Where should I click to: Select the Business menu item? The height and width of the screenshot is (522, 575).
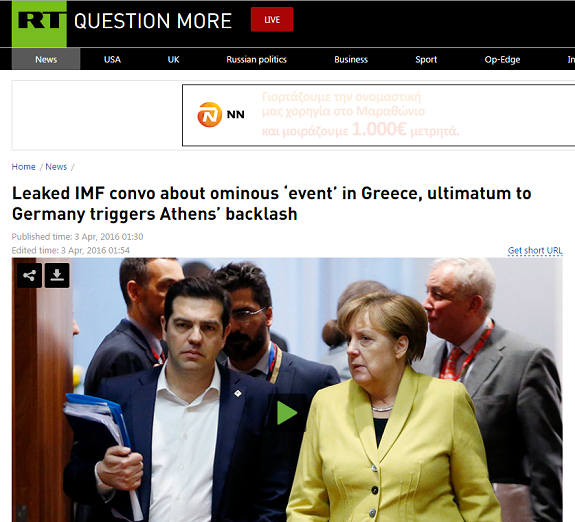(351, 59)
